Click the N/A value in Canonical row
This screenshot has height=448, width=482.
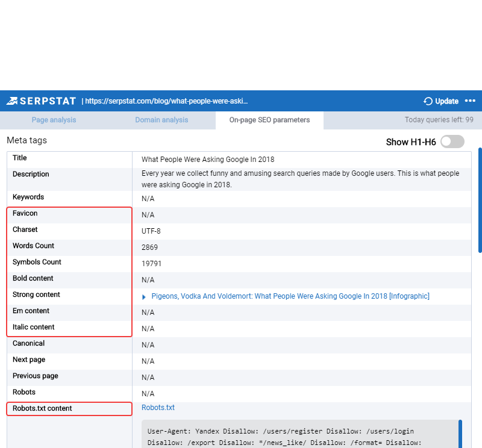coord(148,345)
